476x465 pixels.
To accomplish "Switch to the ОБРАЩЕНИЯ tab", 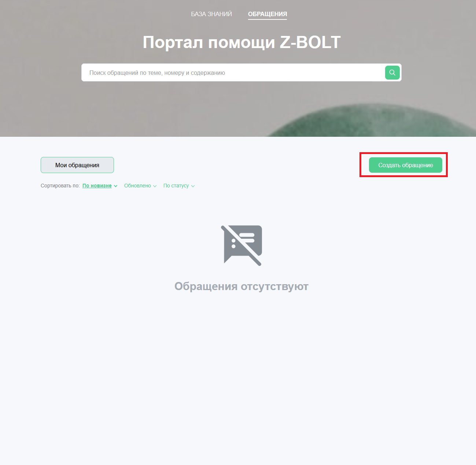I will tap(267, 14).
